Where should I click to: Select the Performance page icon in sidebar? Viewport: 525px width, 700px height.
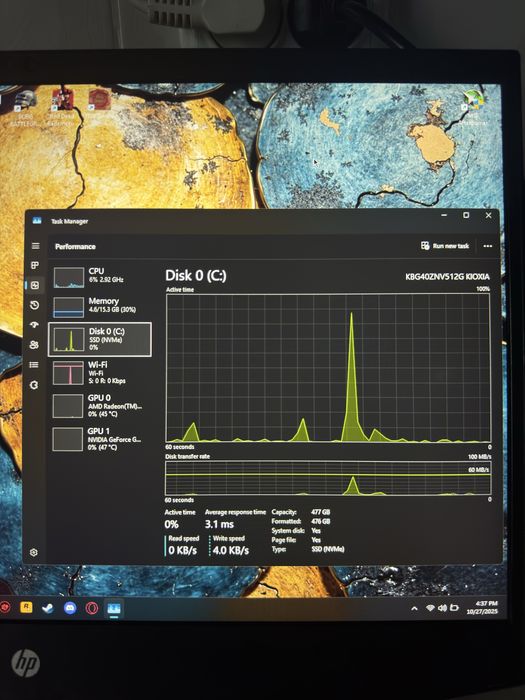35,285
